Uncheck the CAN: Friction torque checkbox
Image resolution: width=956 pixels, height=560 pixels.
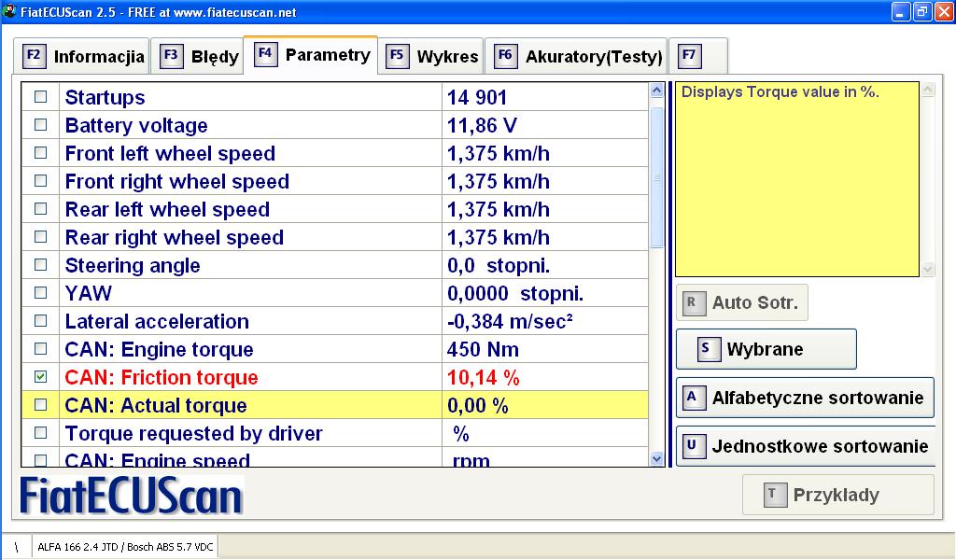click(40, 377)
